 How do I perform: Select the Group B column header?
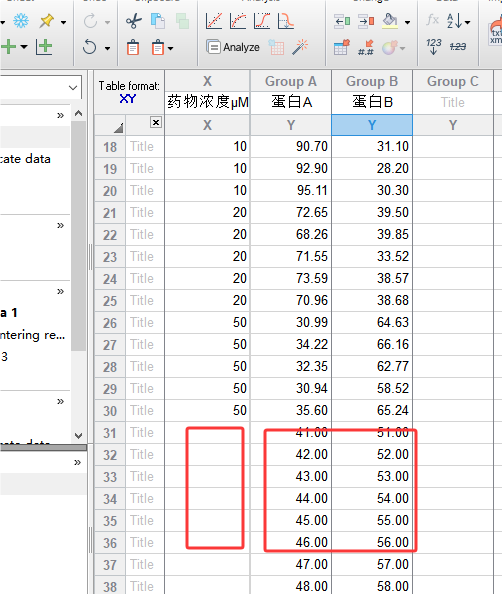tap(372, 81)
